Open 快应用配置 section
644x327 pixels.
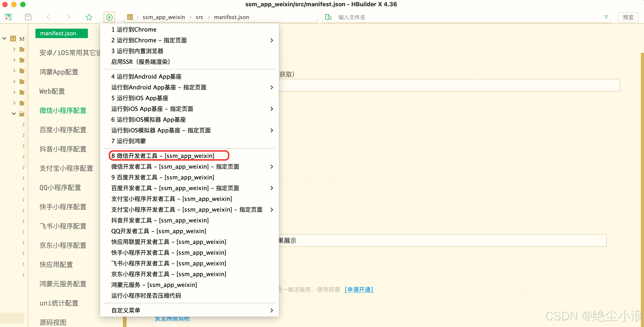coord(56,264)
